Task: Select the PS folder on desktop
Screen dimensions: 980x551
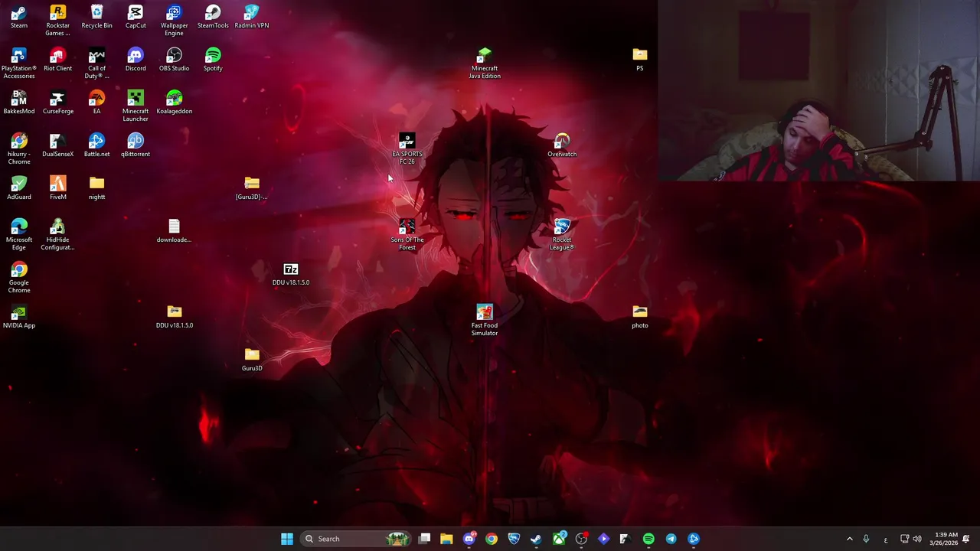Action: [x=640, y=60]
